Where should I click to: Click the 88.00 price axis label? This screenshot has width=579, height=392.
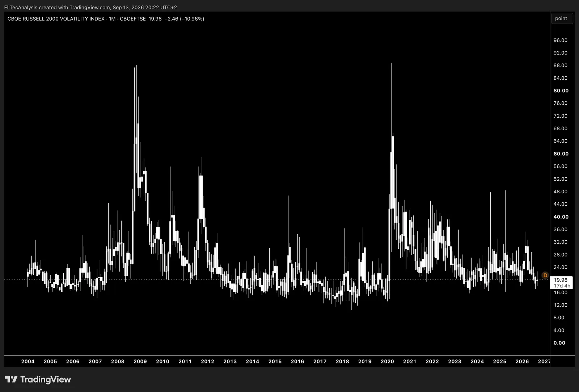[x=561, y=66]
